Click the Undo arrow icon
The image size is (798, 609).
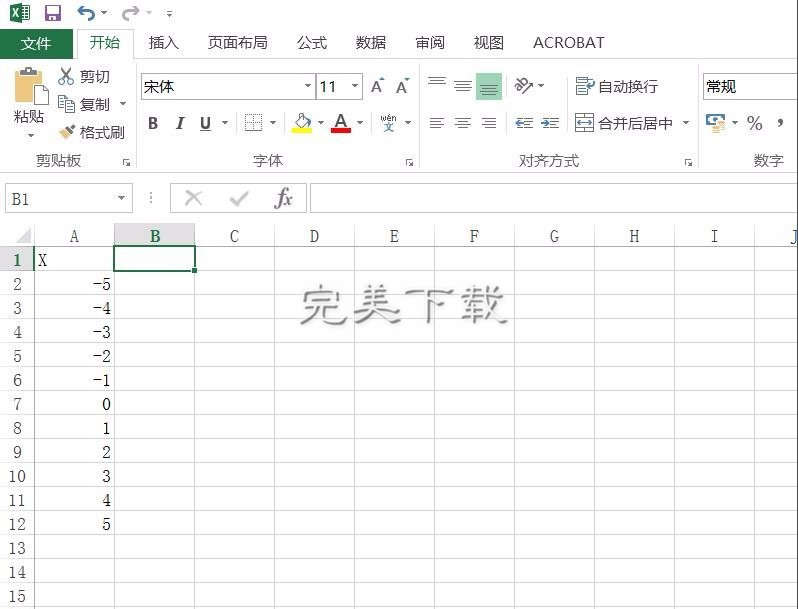click(x=86, y=13)
